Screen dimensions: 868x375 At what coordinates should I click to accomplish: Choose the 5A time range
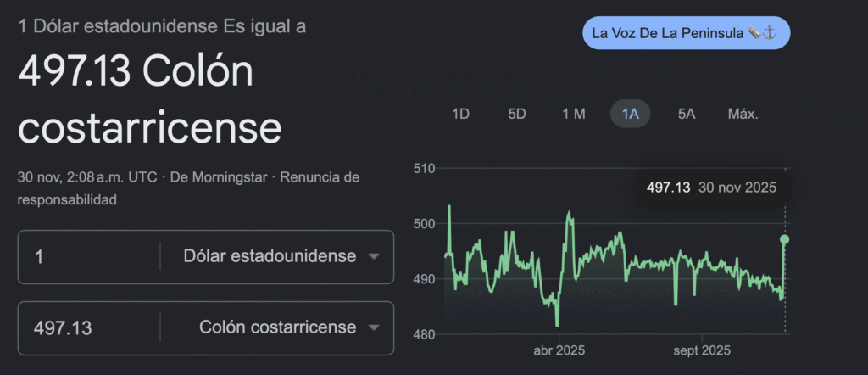[687, 114]
